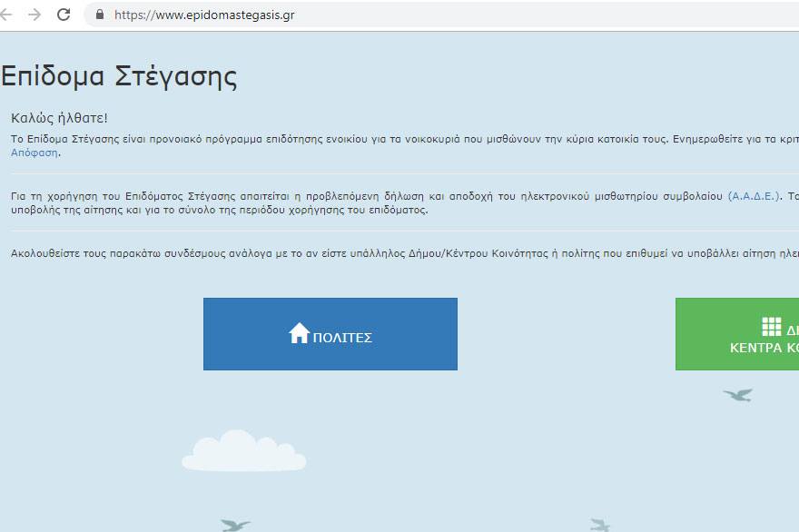Screen dimensions: 799x532
Task: Focus the address bar with epidomastegasis.gr URL
Action: click(x=363, y=15)
